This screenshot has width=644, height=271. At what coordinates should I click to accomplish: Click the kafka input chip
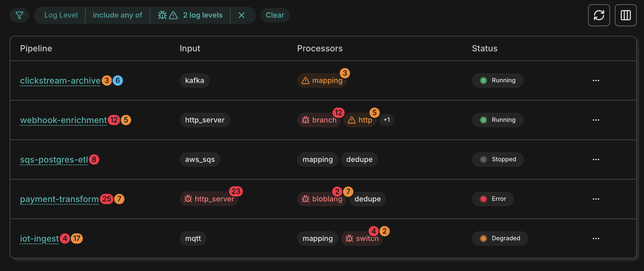point(195,81)
